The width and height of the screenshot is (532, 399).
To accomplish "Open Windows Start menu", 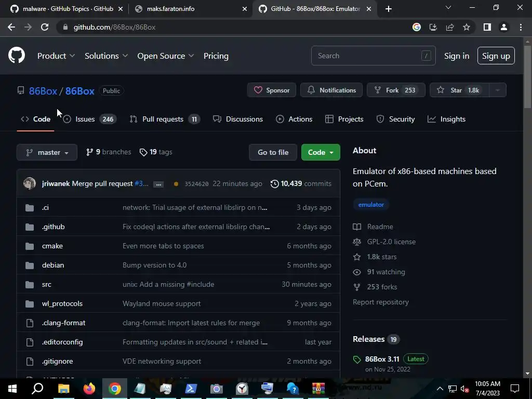I will tap(12, 389).
